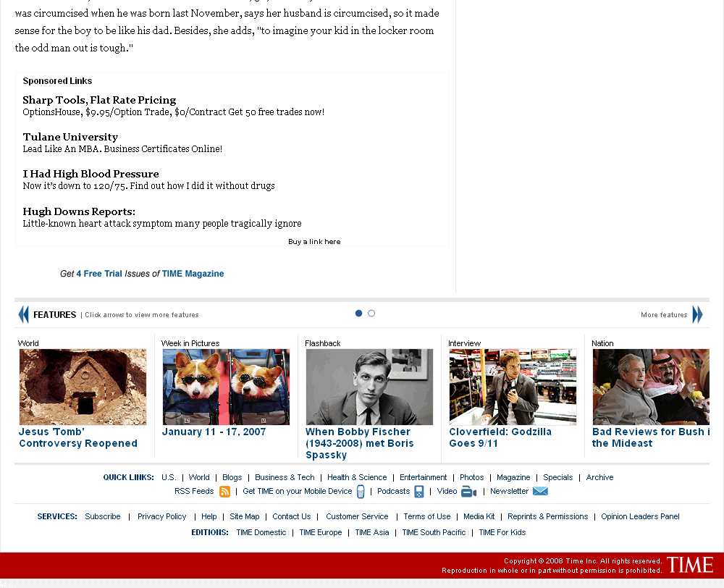Click Video text link
Viewport: 724px width, 588px height.
pyautogui.click(x=447, y=491)
